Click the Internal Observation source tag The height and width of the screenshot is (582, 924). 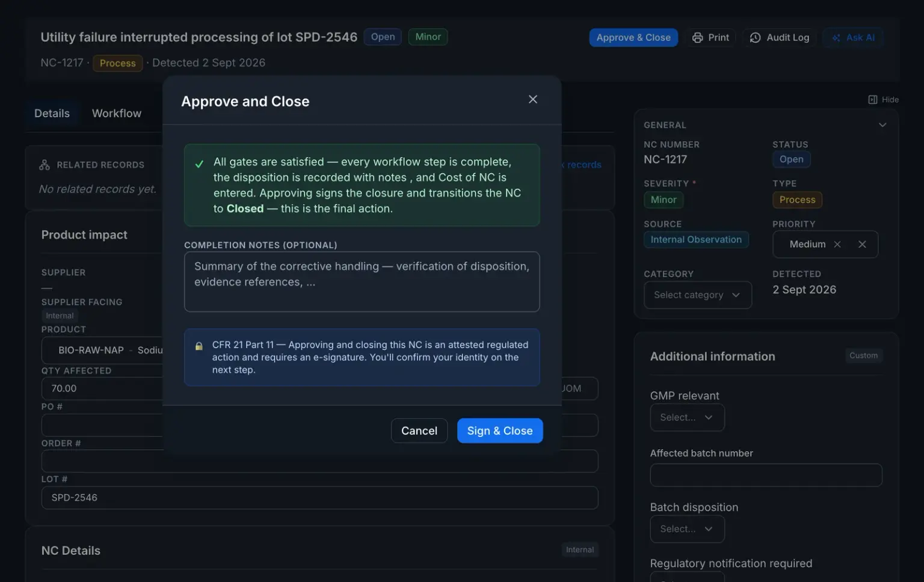696,239
